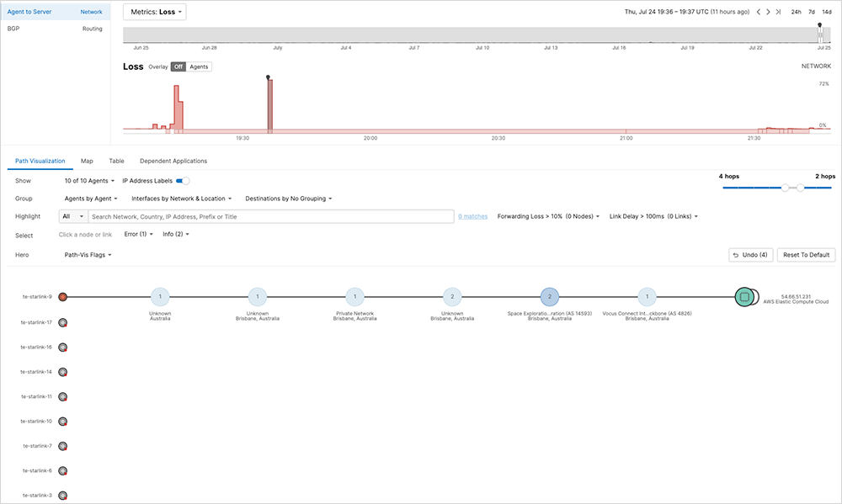Toggle IP Address Labels switch
The width and height of the screenshot is (842, 504).
183,181
